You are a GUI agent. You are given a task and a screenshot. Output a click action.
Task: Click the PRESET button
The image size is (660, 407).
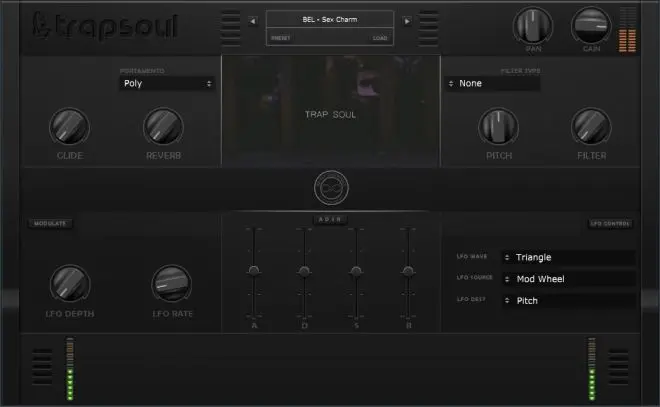pos(280,38)
